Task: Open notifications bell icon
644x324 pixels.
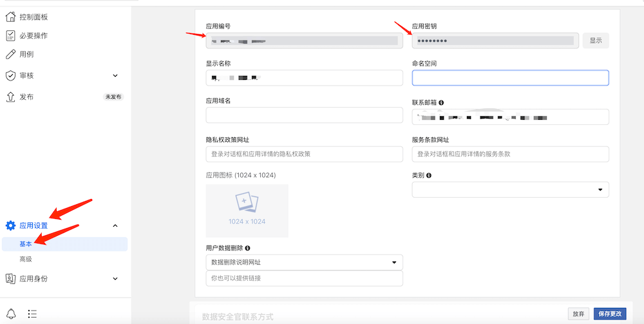Action: click(x=12, y=314)
